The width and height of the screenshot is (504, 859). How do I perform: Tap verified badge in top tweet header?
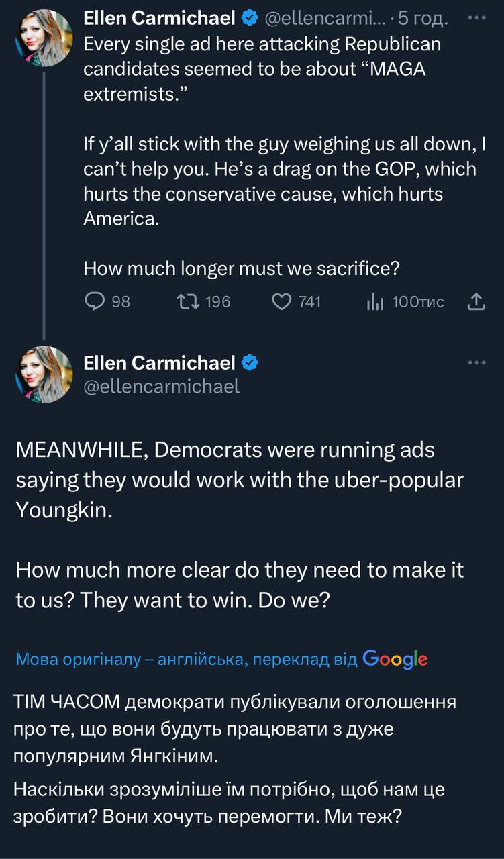(x=250, y=19)
